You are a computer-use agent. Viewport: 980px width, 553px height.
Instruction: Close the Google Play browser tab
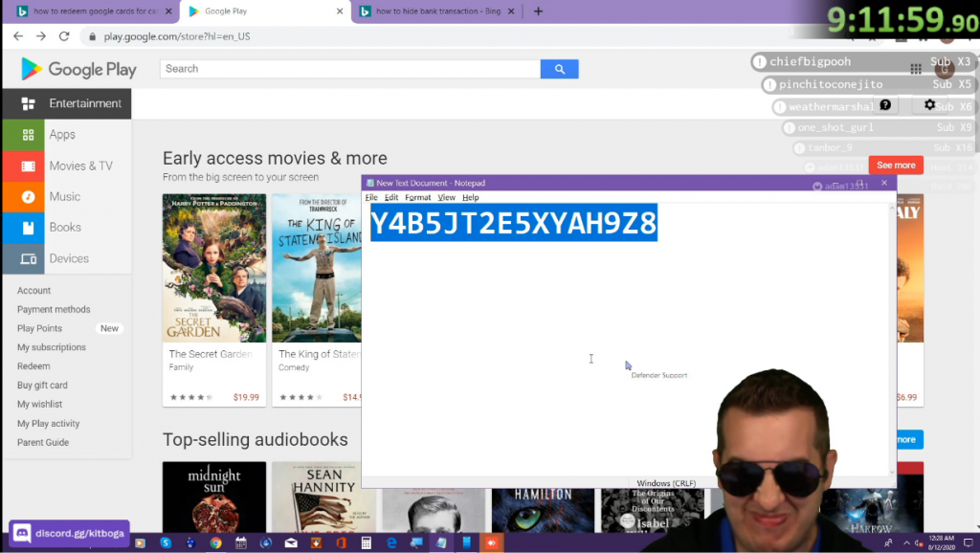click(340, 11)
